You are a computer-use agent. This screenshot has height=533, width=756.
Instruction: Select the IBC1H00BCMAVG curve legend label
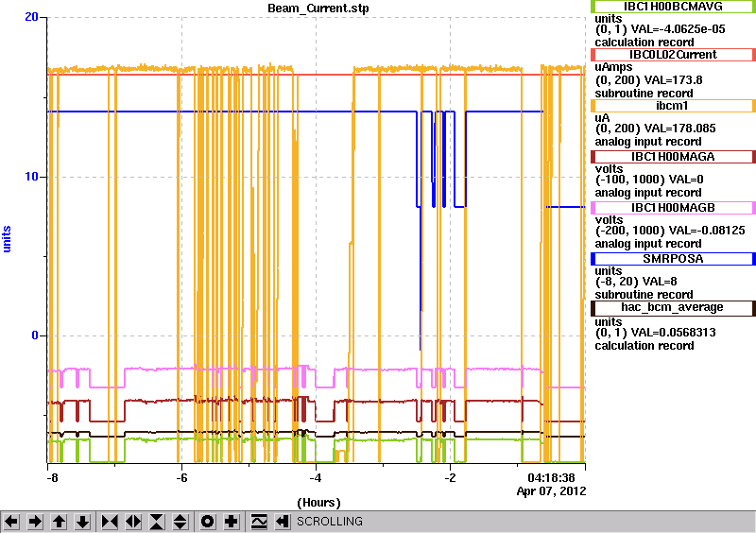[673, 7]
